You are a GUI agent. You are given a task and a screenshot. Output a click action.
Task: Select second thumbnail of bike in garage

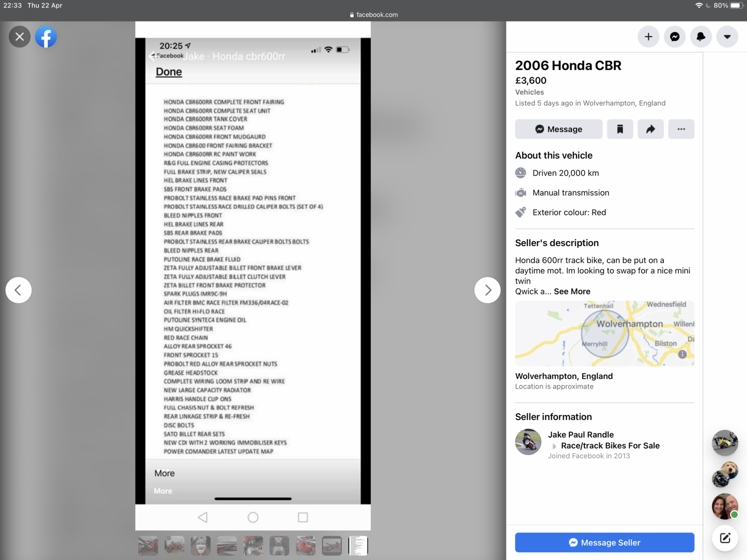tap(174, 546)
